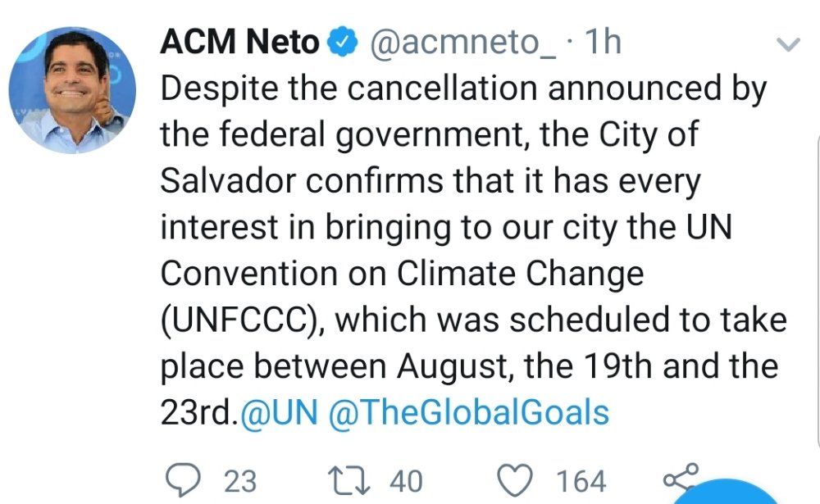Image resolution: width=820 pixels, height=504 pixels.
Task: Open the @TheGlobalGoals mention link
Action: pos(468,412)
